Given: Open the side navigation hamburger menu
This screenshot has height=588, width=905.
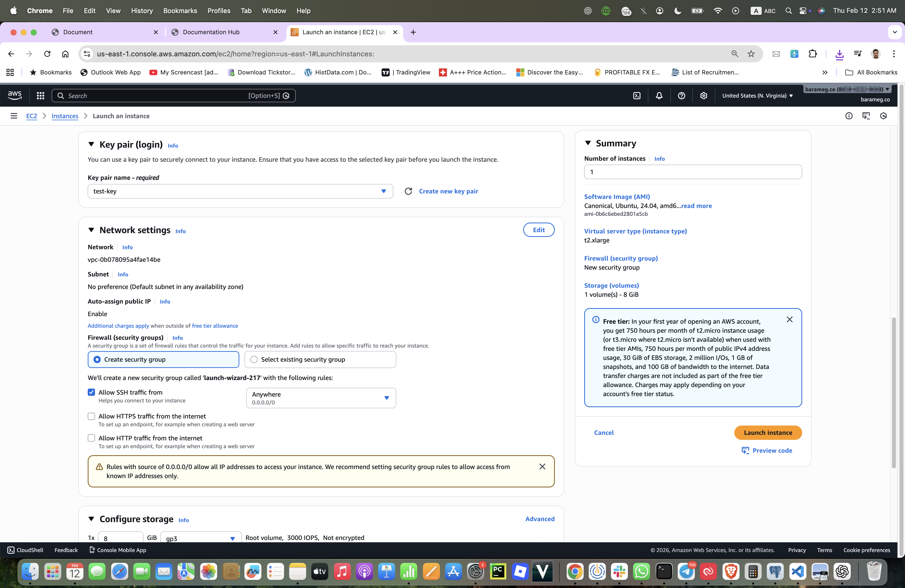Looking at the screenshot, I should coord(14,116).
